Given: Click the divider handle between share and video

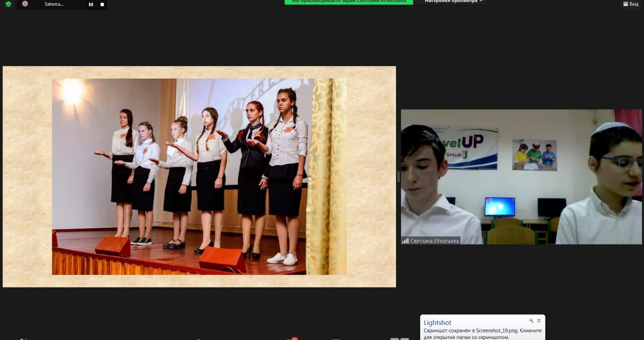Looking at the screenshot, I should [398, 176].
